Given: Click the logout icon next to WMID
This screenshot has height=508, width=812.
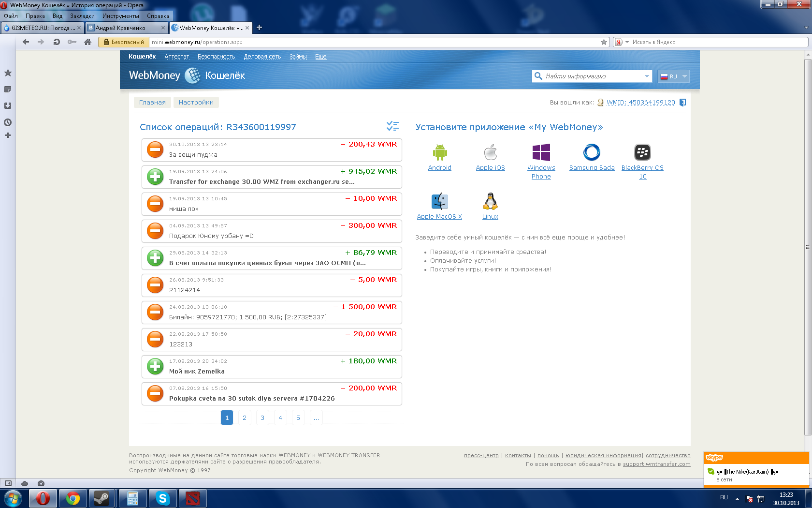Looking at the screenshot, I should coord(682,103).
